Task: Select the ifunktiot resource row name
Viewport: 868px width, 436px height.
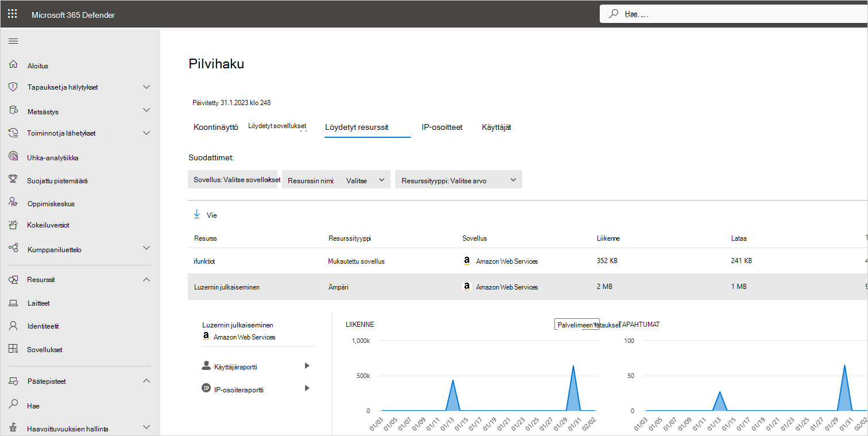Action: 204,261
